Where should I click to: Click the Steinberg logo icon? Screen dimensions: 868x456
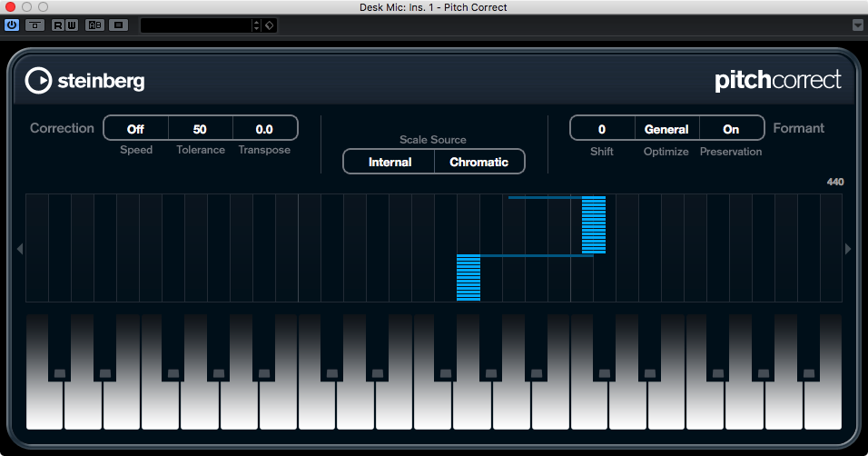click(39, 81)
